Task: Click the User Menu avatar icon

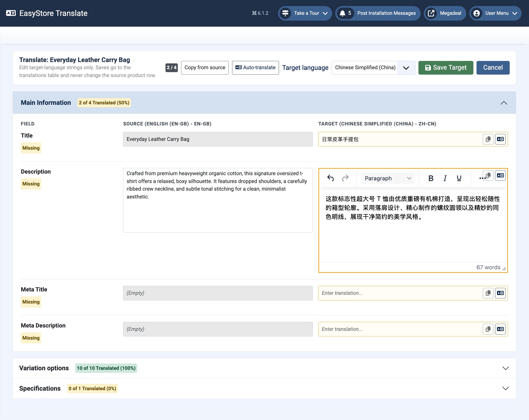Action: pyautogui.click(x=477, y=13)
